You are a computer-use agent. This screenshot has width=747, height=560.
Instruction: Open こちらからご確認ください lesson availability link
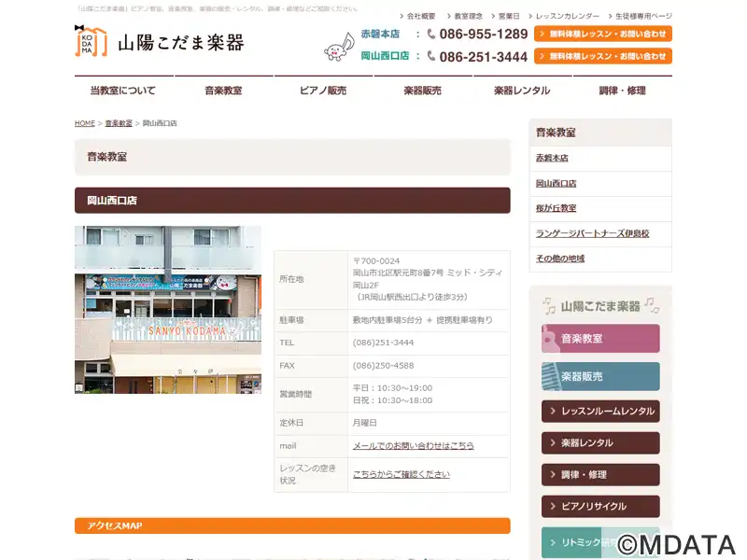[x=402, y=474]
